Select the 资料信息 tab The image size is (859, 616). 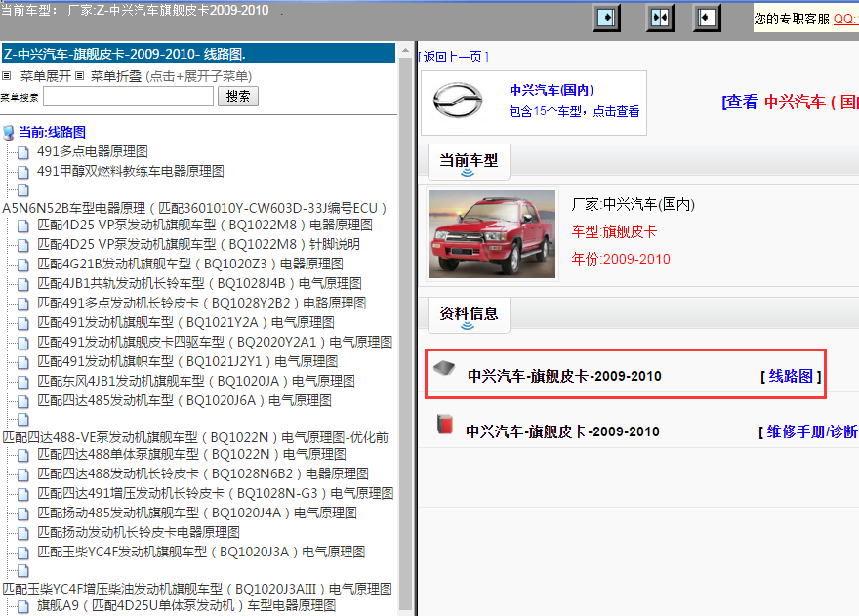pos(469,315)
